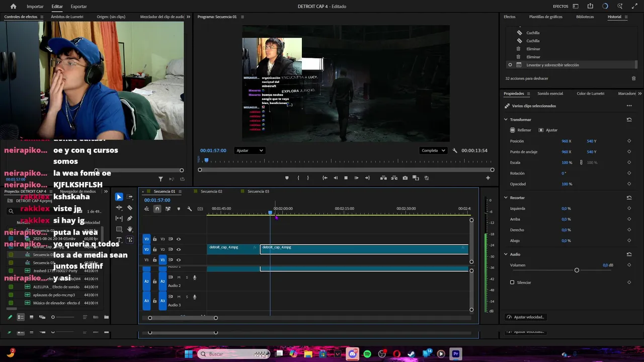The image size is (644, 362).
Task: Show hidden tabs in source panel group
Action: coord(189,17)
